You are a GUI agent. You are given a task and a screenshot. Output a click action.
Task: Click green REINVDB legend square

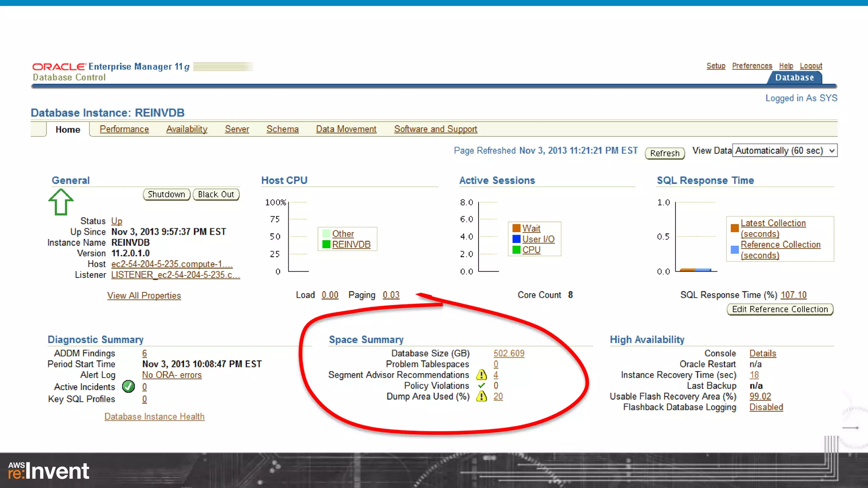coord(326,244)
